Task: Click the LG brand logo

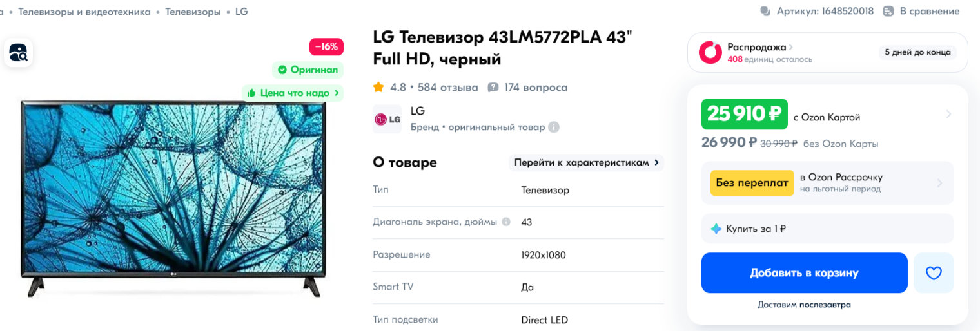Action: pos(387,119)
